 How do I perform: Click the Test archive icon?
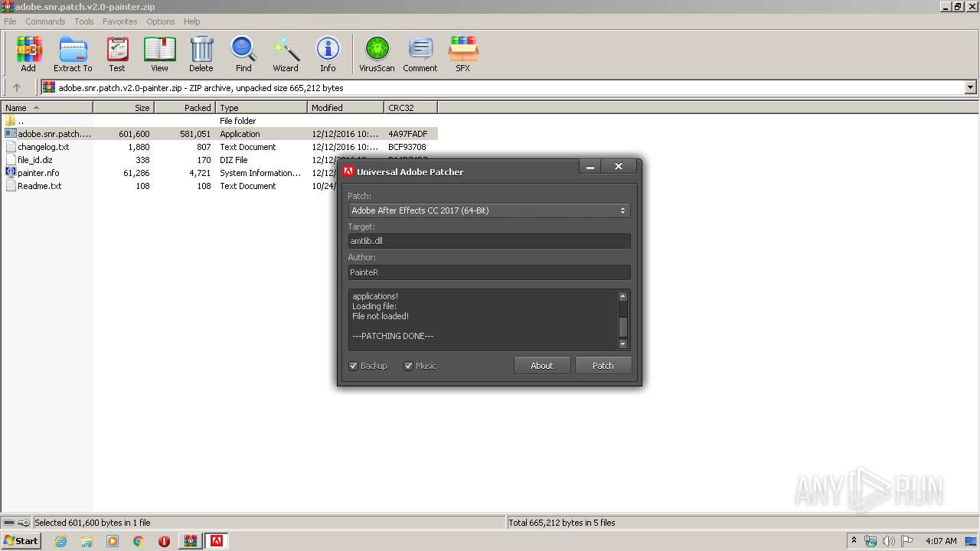point(117,54)
